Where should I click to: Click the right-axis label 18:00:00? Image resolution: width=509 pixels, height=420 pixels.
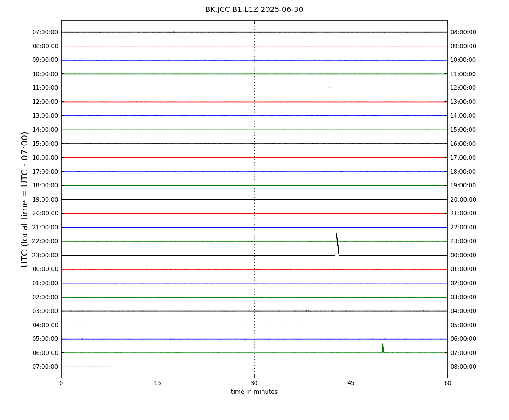pos(463,172)
